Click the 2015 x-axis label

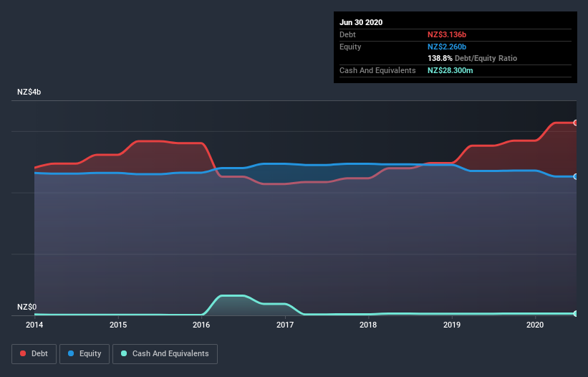118,325
